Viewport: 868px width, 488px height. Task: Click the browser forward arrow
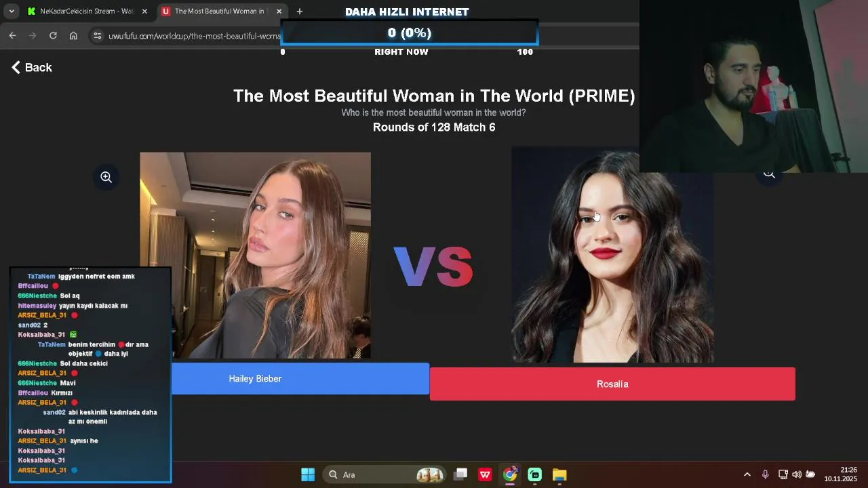pos(33,36)
